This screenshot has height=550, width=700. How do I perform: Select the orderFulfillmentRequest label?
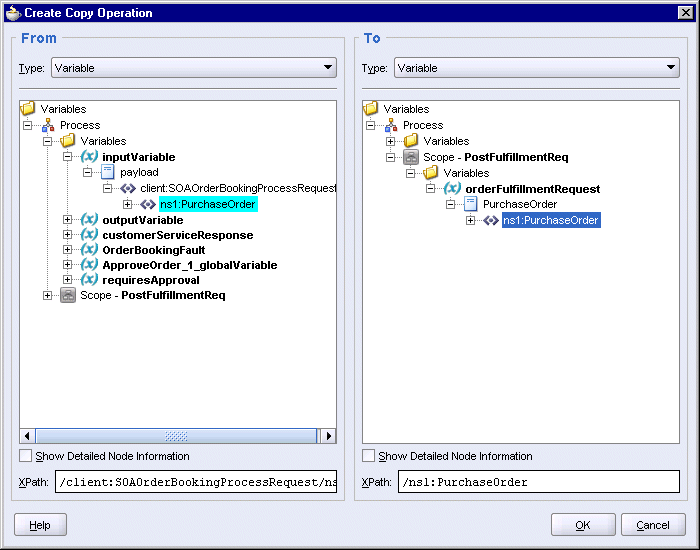pos(533,189)
